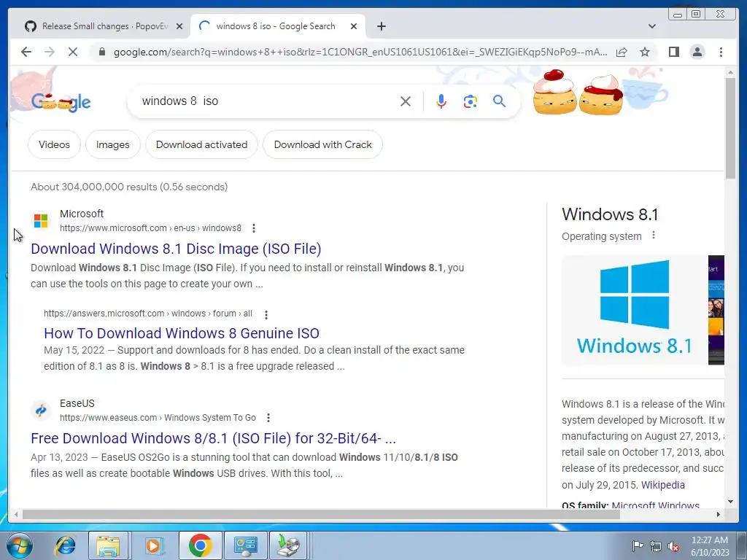This screenshot has height=560, width=747.
Task: Click into the Google search field
Action: (x=267, y=101)
